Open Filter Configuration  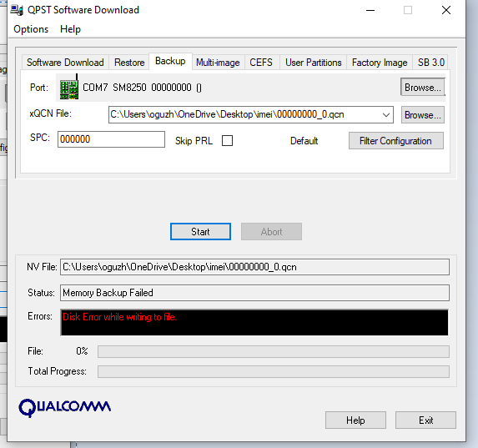tap(395, 141)
